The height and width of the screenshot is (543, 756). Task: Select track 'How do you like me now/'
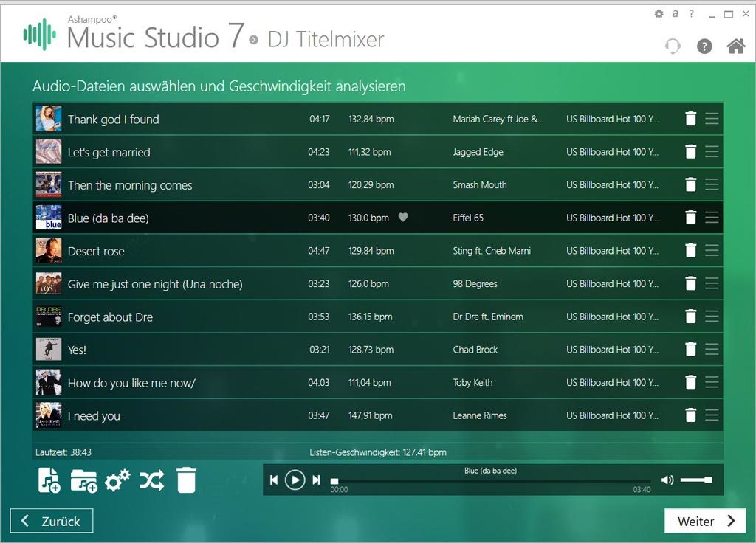131,383
